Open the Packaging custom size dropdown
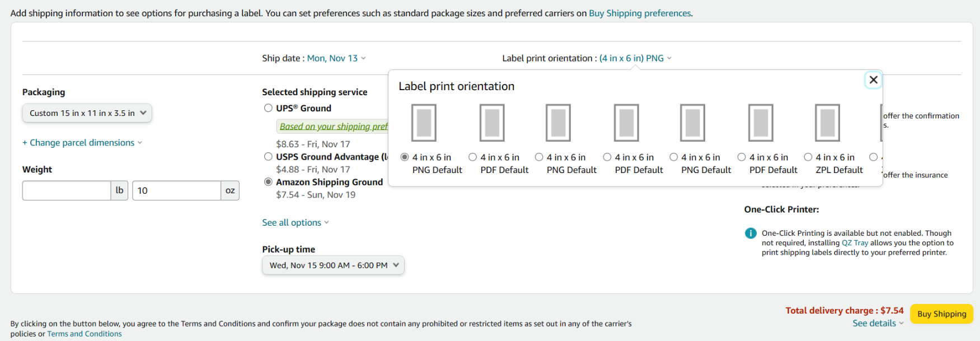This screenshot has height=341, width=980. [87, 113]
